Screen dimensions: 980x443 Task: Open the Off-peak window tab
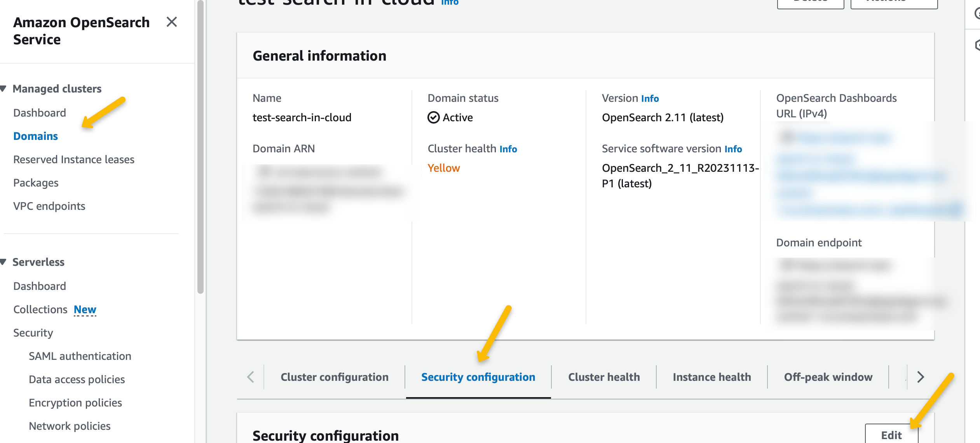tap(828, 377)
